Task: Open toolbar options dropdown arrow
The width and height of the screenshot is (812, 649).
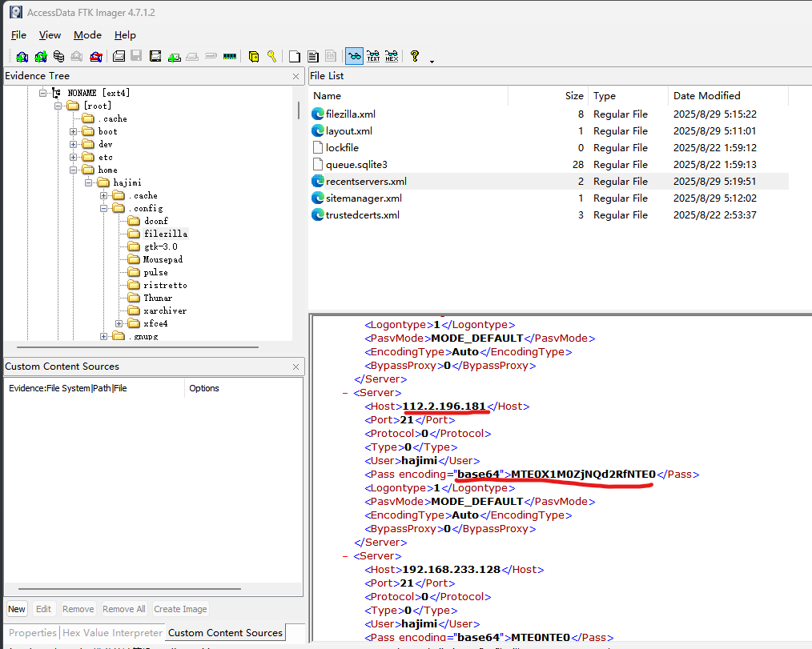Action: [432, 62]
